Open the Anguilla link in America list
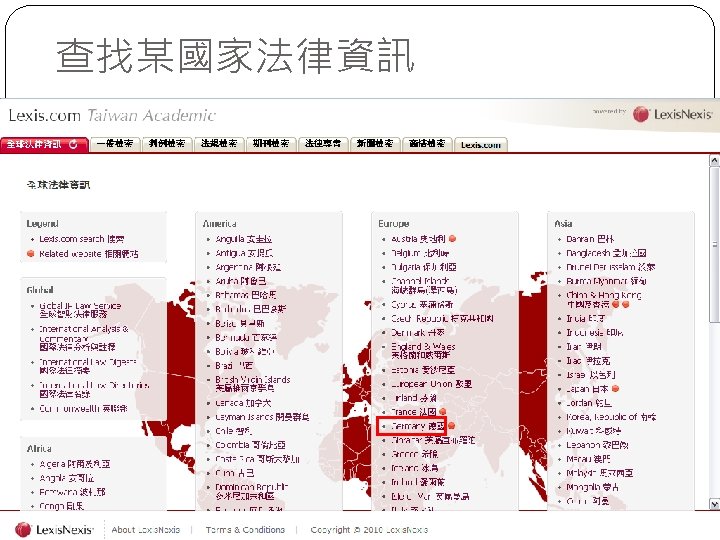The image size is (720, 540). coord(244,239)
